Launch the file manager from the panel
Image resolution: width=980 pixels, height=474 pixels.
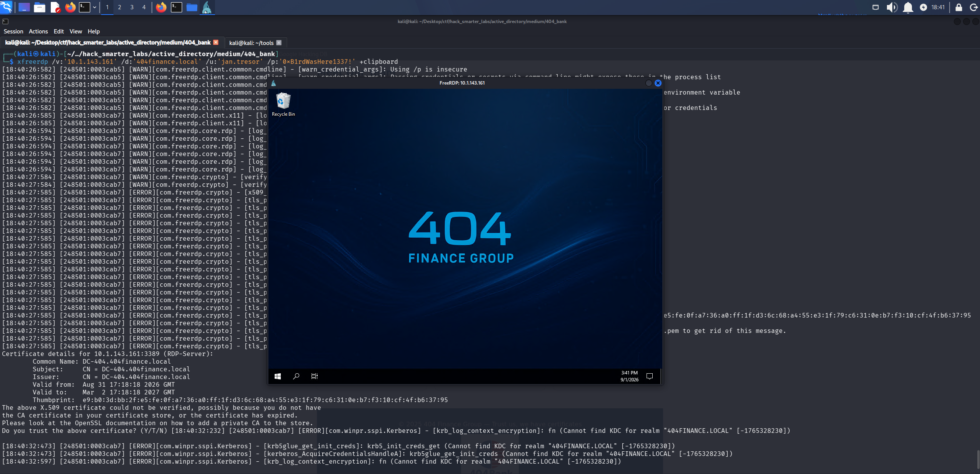pyautogui.click(x=39, y=7)
